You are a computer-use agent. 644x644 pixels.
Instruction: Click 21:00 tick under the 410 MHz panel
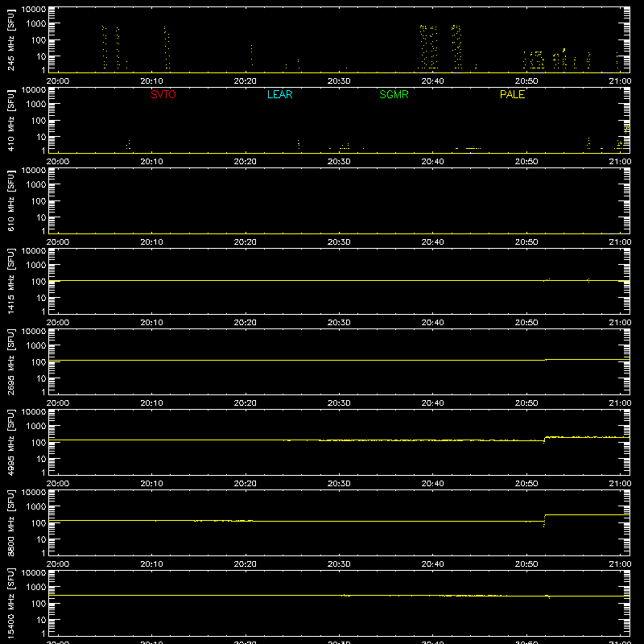click(x=620, y=162)
